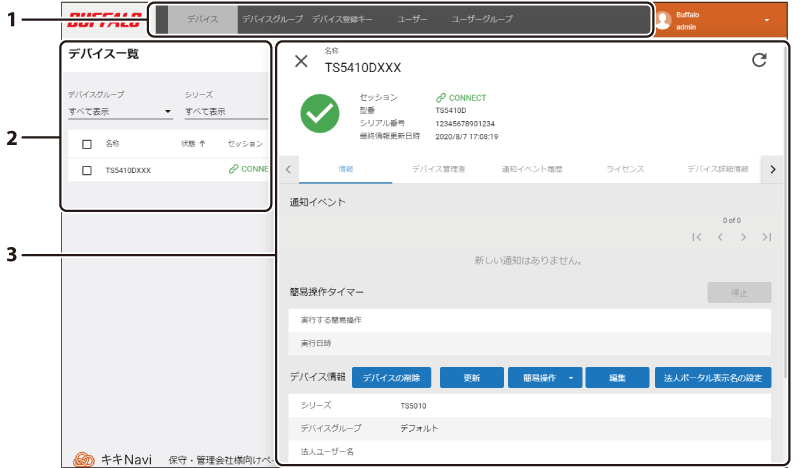This screenshot has width=800, height=468.
Task: Switch to the ライセンス tab
Action: tap(625, 169)
